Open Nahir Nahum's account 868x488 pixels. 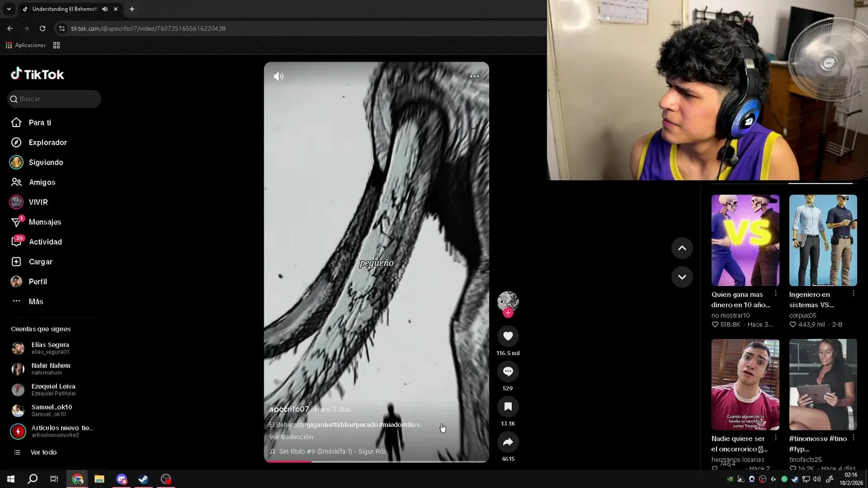pyautogui.click(x=41, y=369)
